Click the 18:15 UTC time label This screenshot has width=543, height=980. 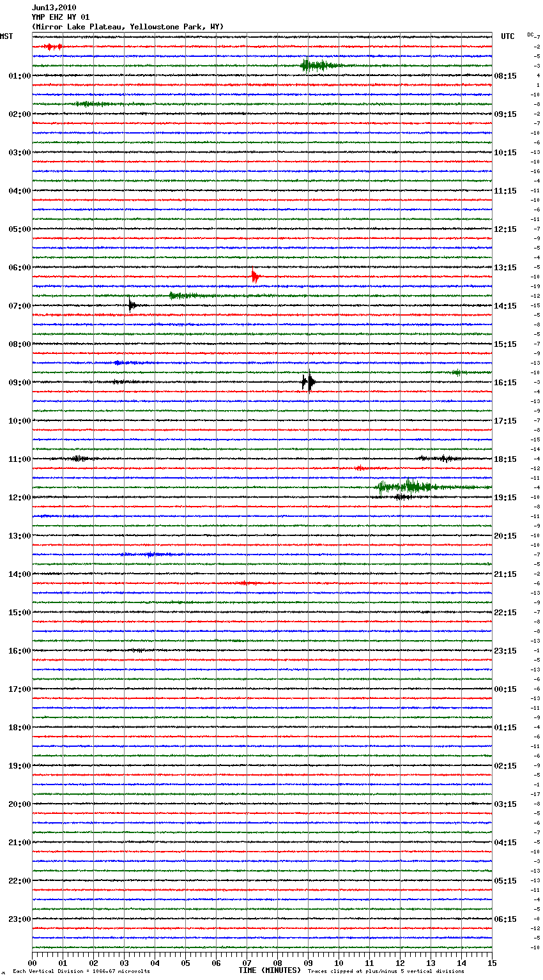tap(505, 459)
